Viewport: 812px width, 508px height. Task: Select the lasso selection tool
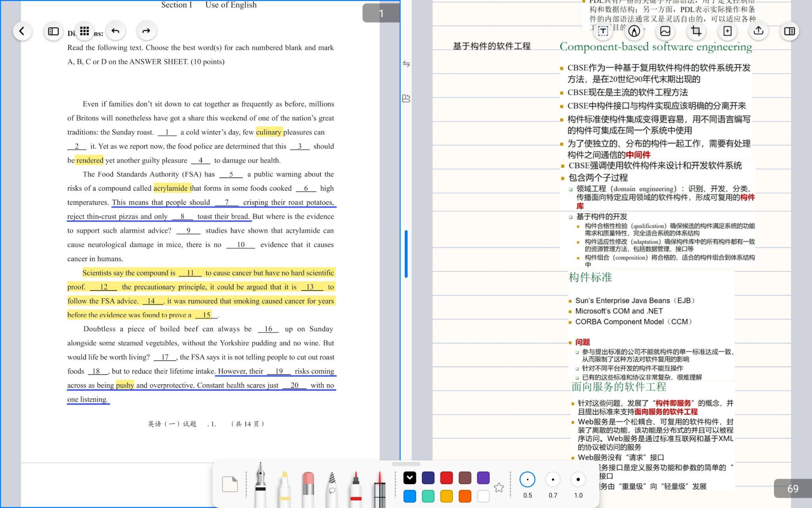[332, 486]
